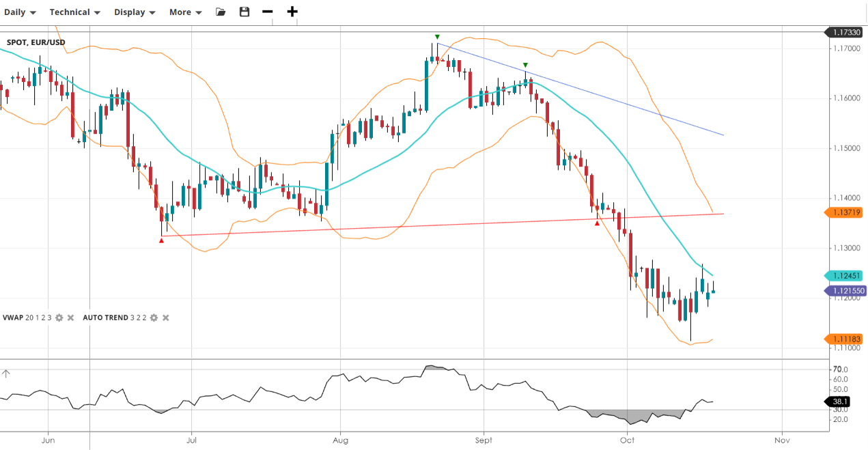Viewport: 868px width, 450px height.
Task: Open VWAP indicator settings gear
Action: (59, 318)
